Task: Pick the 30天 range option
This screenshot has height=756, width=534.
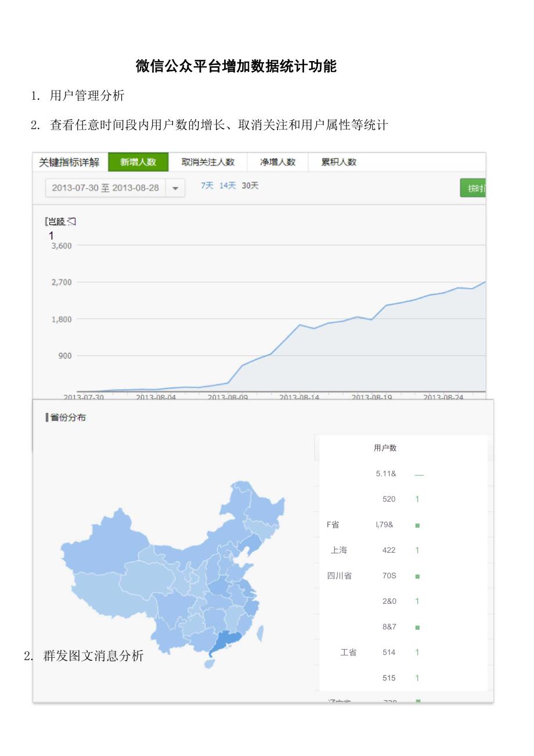Action: [x=250, y=186]
